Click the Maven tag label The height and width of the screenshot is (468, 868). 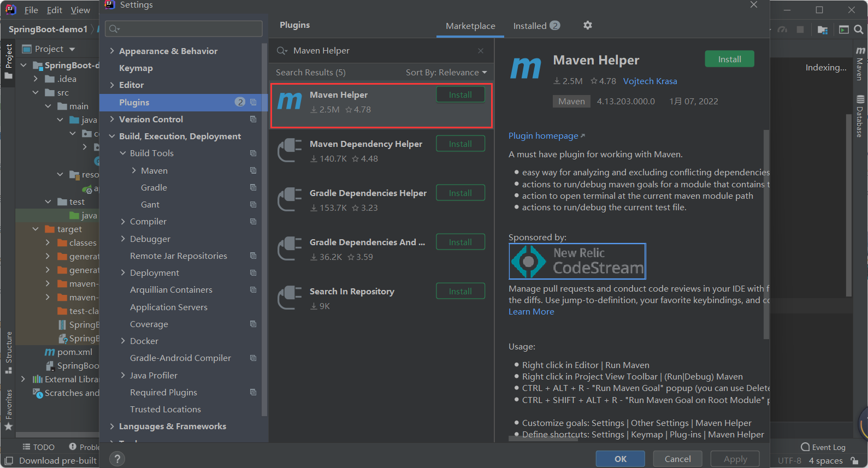(571, 102)
